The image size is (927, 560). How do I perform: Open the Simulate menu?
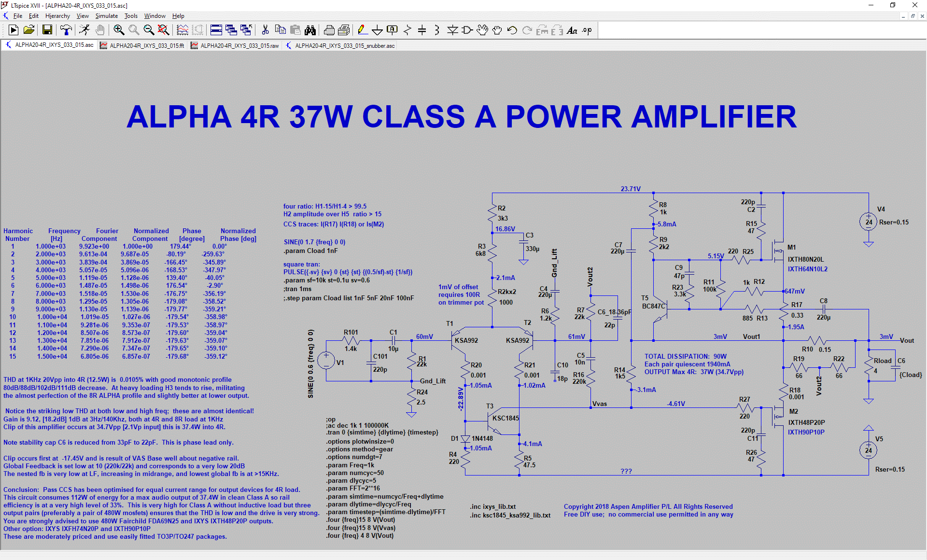pos(106,16)
